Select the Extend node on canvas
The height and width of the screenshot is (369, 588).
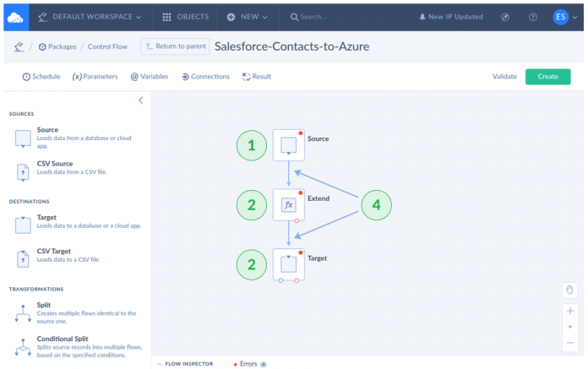(289, 205)
